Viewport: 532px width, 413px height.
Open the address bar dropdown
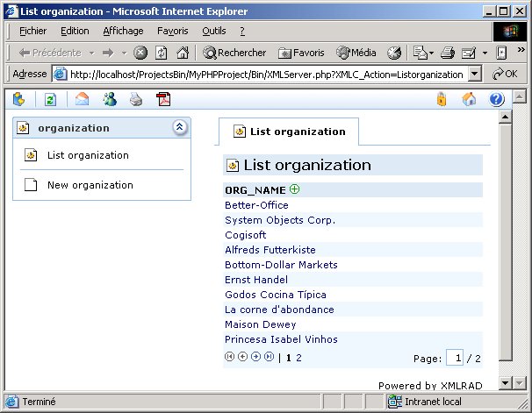(x=475, y=75)
